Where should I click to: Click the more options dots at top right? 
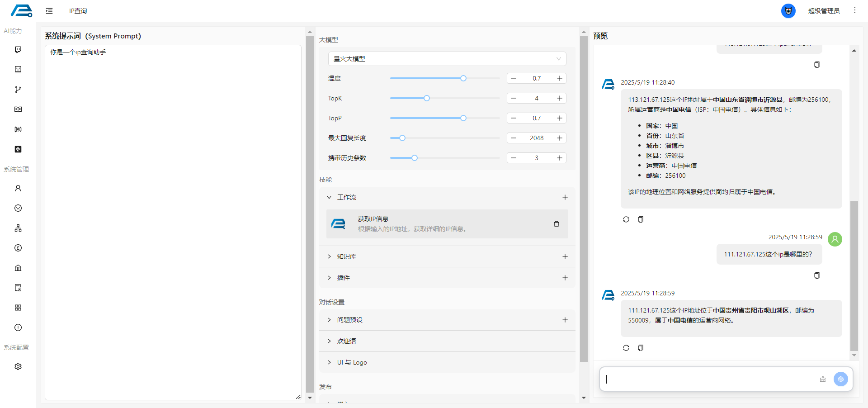tap(854, 10)
